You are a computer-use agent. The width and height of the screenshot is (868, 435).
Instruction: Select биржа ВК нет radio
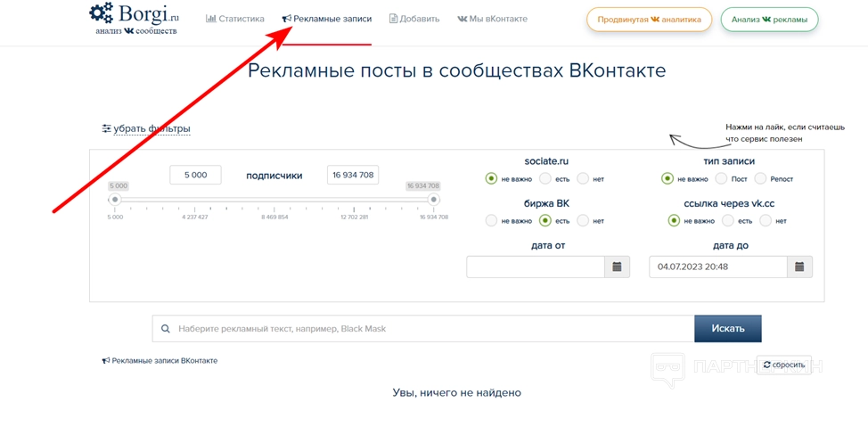582,221
